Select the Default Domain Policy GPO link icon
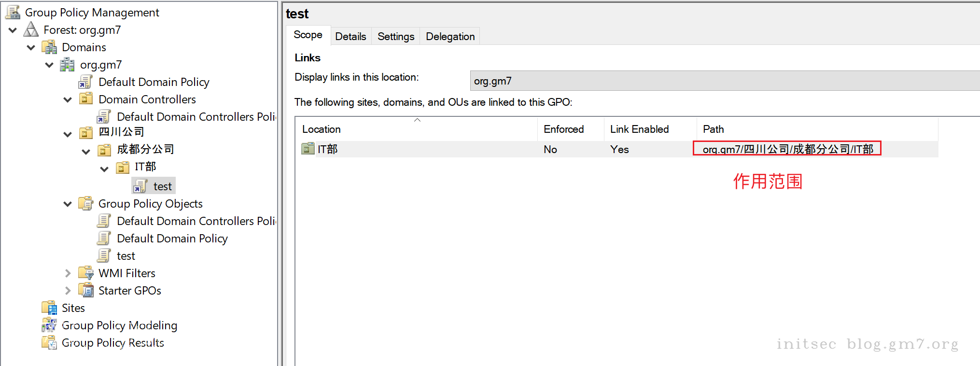 click(x=85, y=82)
